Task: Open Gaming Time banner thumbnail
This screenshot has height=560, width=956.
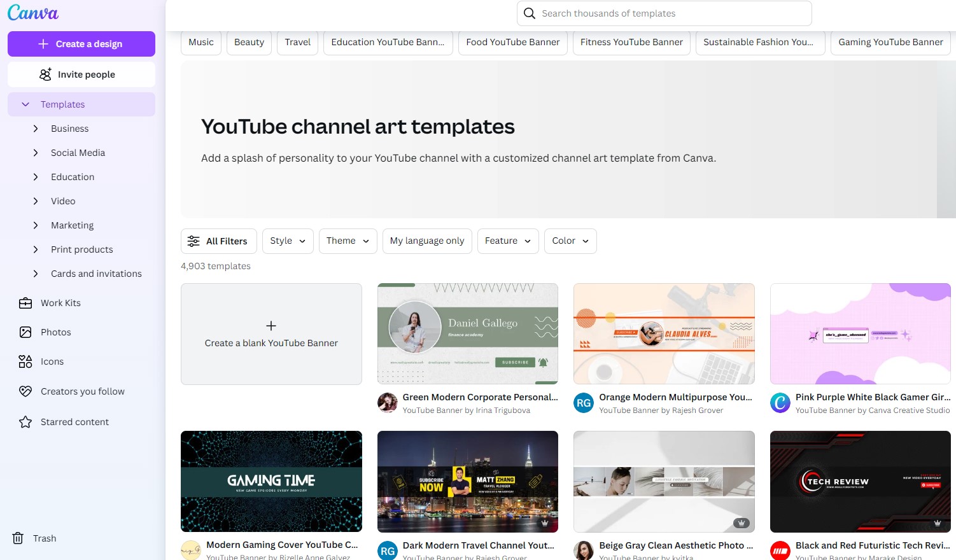Action: point(271,482)
